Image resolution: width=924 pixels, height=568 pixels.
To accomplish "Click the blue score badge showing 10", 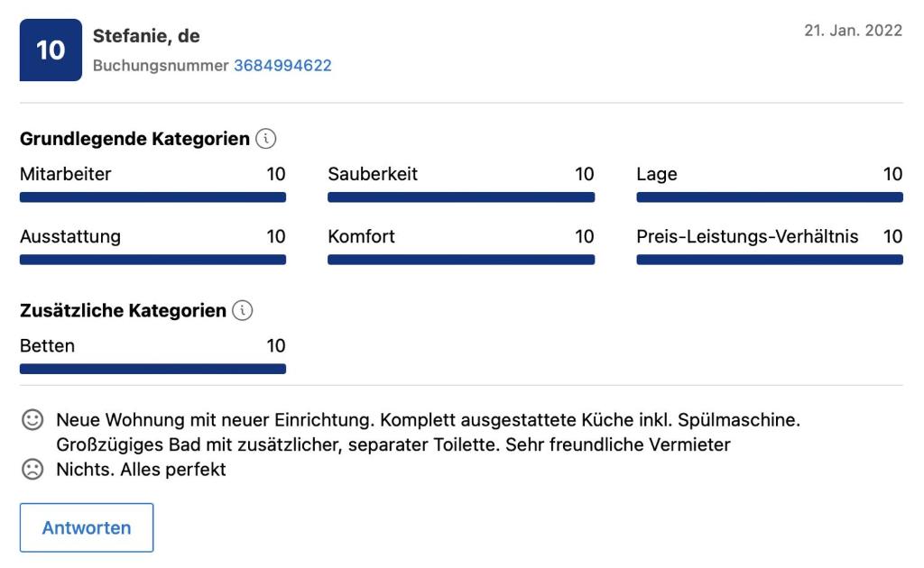I will click(x=51, y=50).
